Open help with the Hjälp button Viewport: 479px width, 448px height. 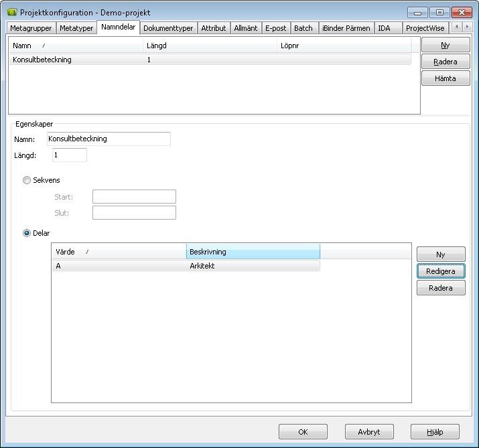435,432
